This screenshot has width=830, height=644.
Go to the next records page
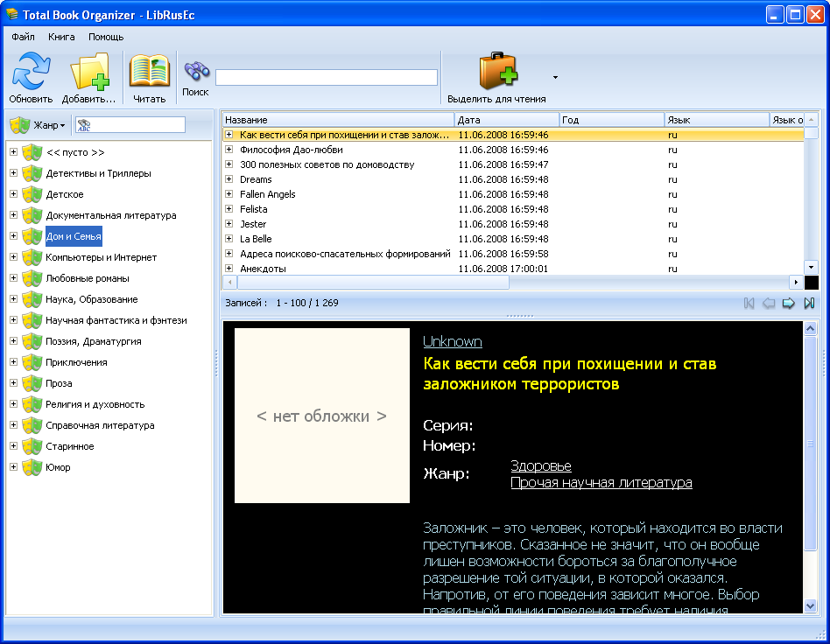[x=789, y=304]
